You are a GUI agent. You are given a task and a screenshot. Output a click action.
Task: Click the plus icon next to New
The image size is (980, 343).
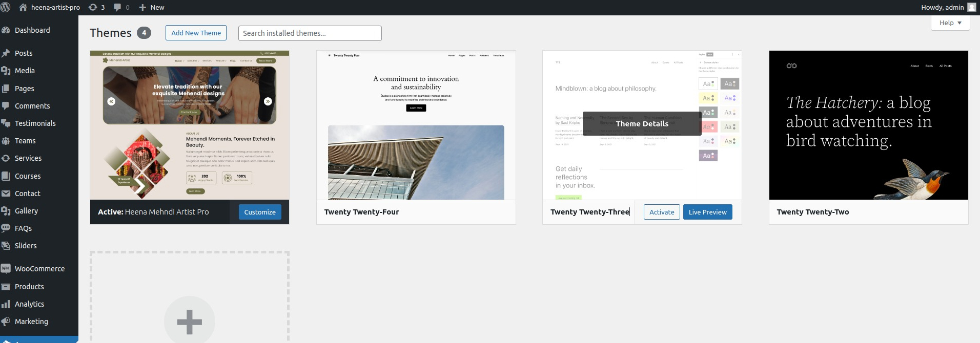(x=142, y=7)
